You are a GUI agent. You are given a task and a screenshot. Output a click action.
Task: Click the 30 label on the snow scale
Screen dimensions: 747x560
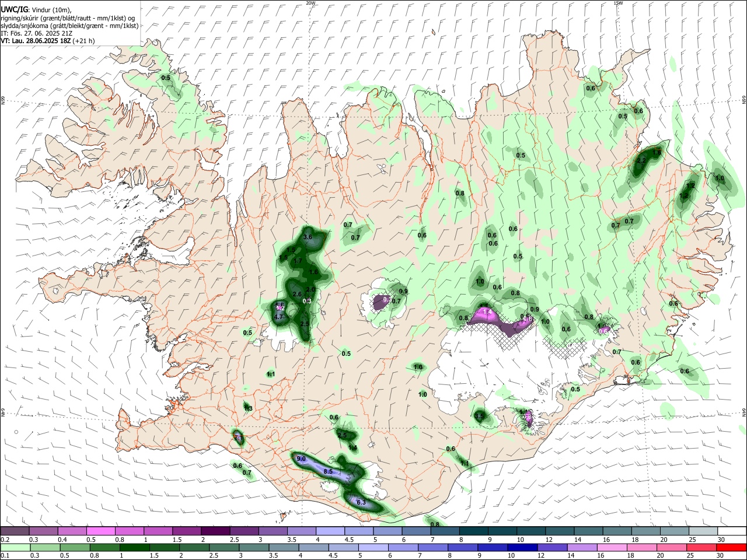pos(721,540)
